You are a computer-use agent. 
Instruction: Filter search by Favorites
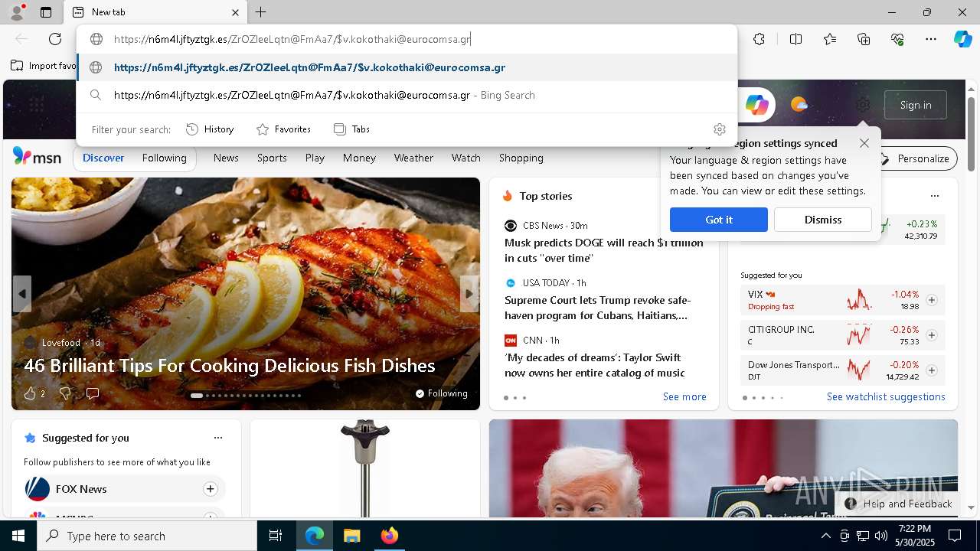283,129
